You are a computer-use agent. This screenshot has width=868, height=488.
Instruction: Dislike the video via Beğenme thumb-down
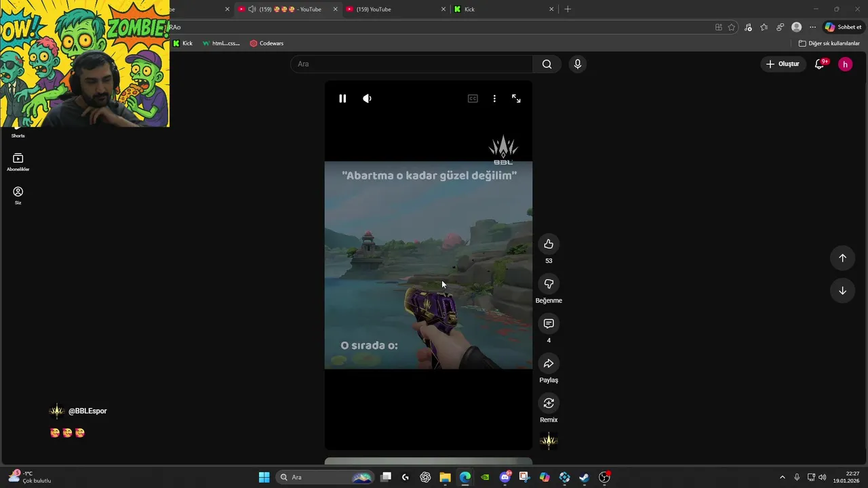point(549,284)
